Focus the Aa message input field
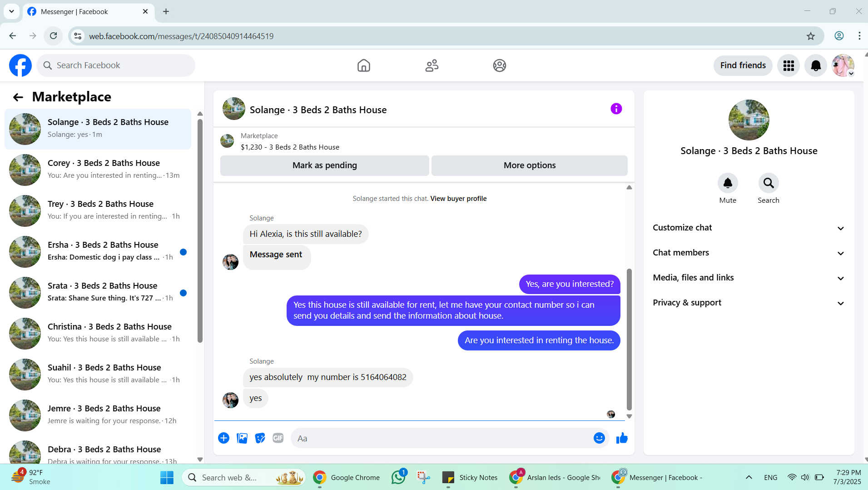 pyautogui.click(x=443, y=438)
